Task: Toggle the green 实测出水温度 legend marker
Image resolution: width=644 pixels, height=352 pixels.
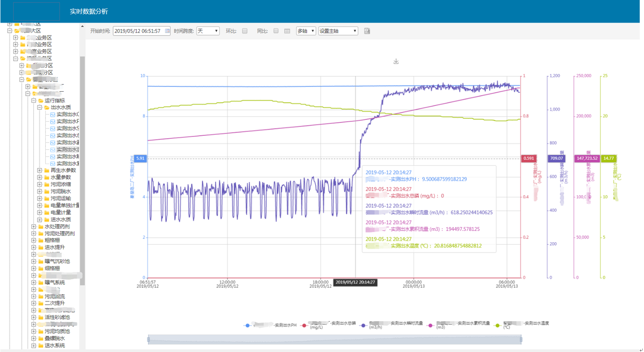Action: click(x=497, y=325)
